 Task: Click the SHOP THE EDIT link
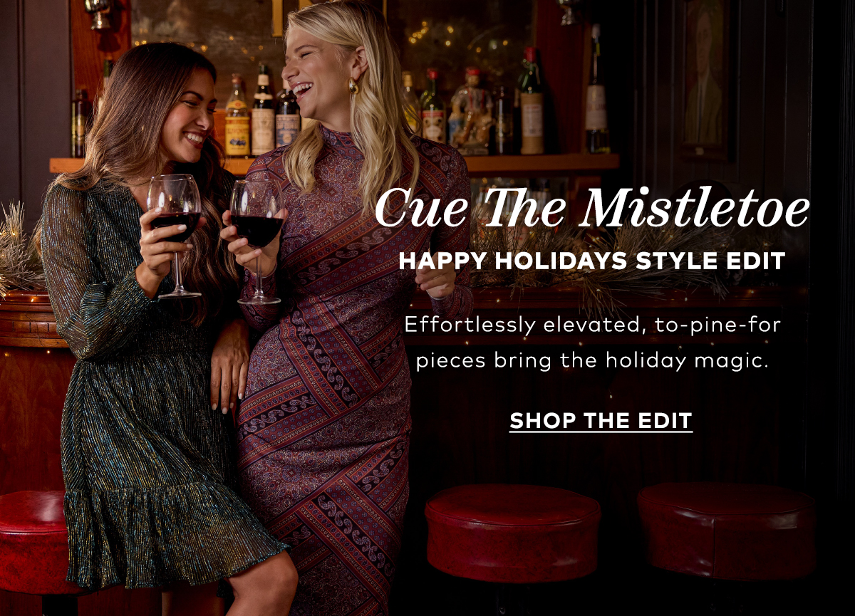(601, 420)
